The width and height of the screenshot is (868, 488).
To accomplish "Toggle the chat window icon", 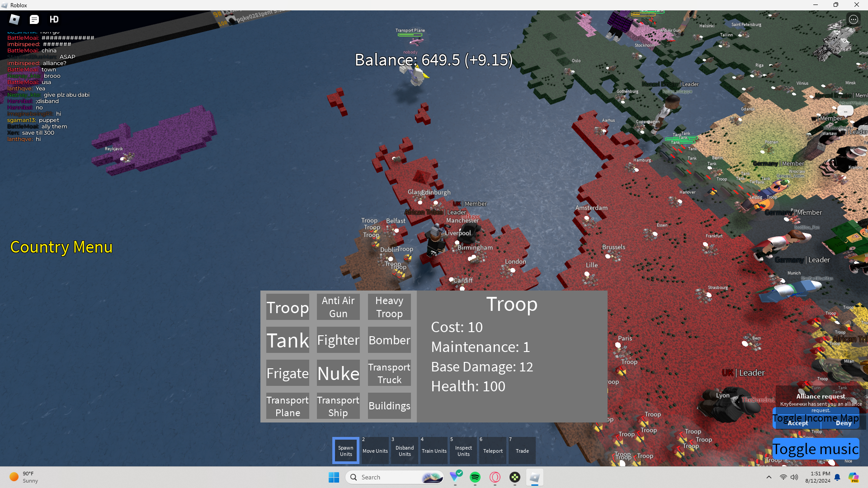I will (x=34, y=19).
